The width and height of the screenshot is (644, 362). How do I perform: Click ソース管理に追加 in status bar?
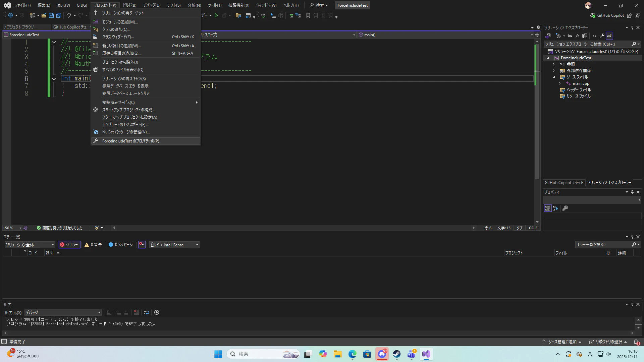pyautogui.click(x=562, y=342)
